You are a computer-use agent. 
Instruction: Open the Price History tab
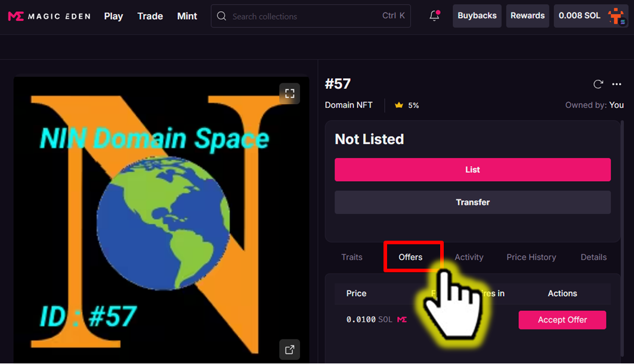531,257
